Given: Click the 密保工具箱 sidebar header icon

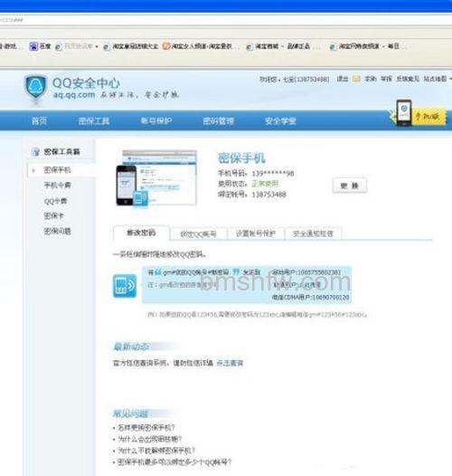Looking at the screenshot, I should point(35,151).
